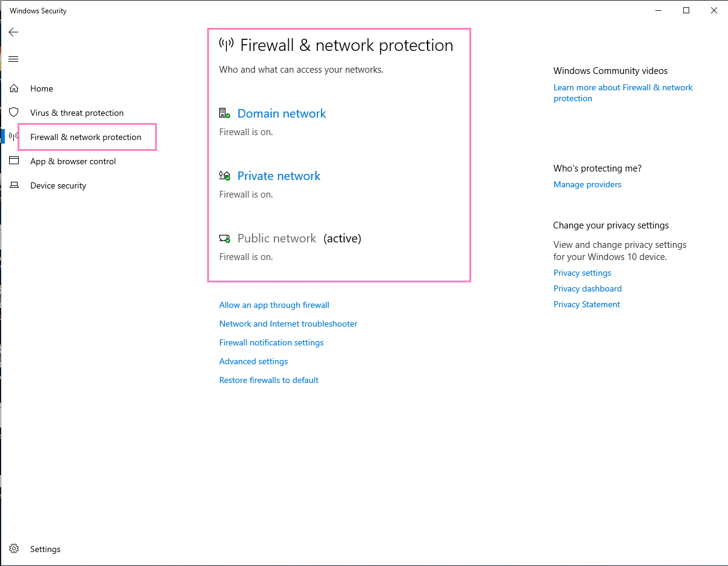This screenshot has height=566, width=728.
Task: Click Restore firewalls to default
Action: click(269, 380)
